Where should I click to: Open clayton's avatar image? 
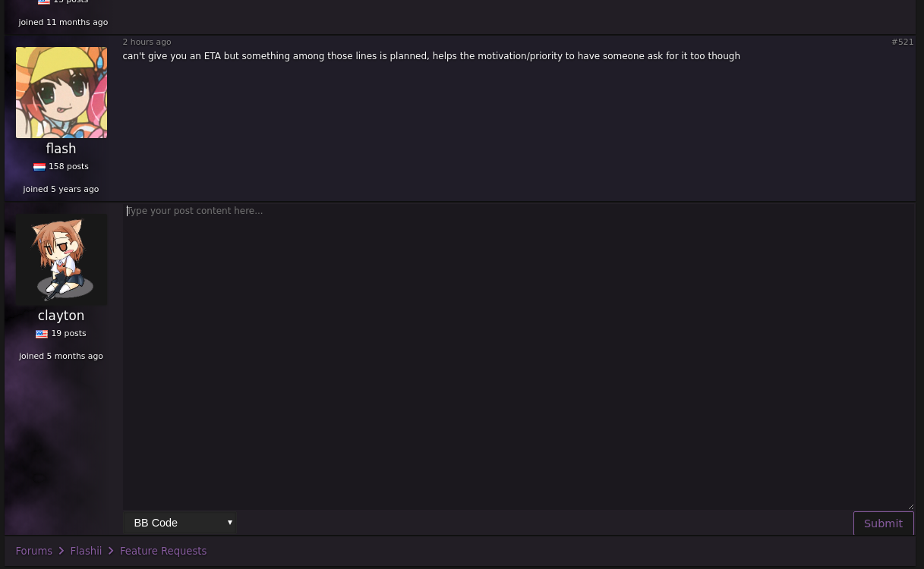(x=61, y=259)
